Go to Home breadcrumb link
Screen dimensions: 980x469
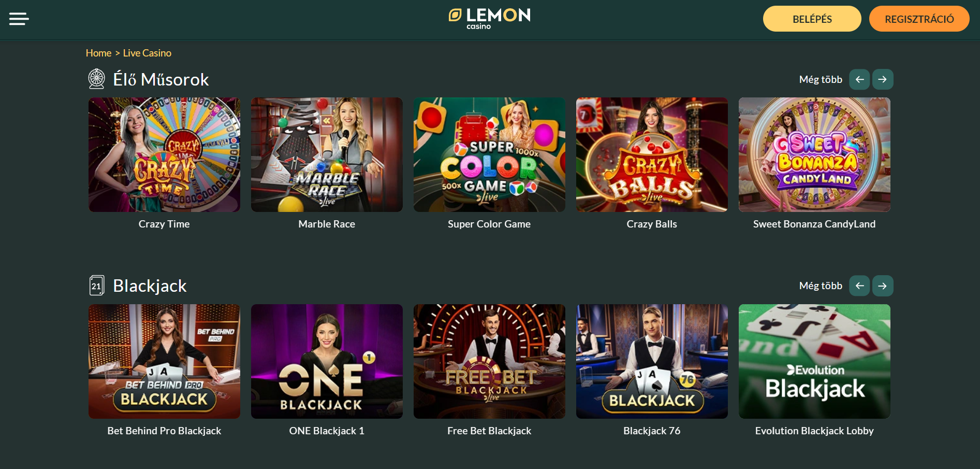(98, 53)
